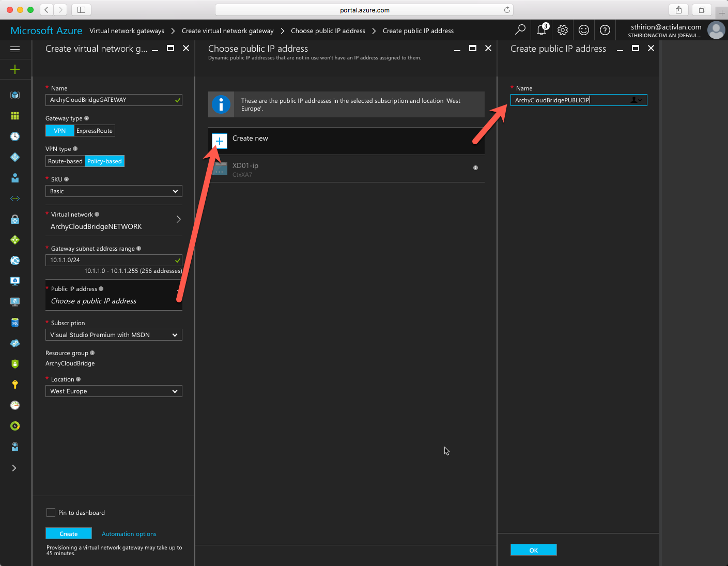
Task: Open the Location West Europe dropdown
Action: tap(114, 391)
